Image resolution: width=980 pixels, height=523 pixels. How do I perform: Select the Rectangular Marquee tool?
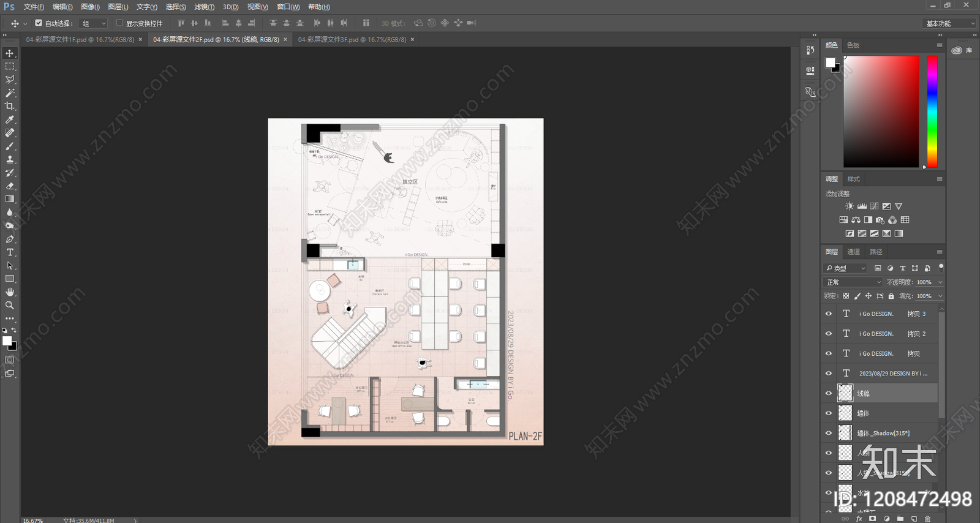[10, 66]
